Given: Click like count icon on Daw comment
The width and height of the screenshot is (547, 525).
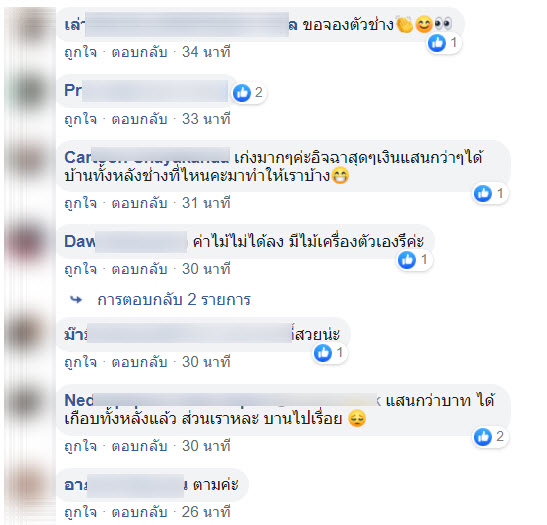Looking at the screenshot, I should (x=407, y=260).
